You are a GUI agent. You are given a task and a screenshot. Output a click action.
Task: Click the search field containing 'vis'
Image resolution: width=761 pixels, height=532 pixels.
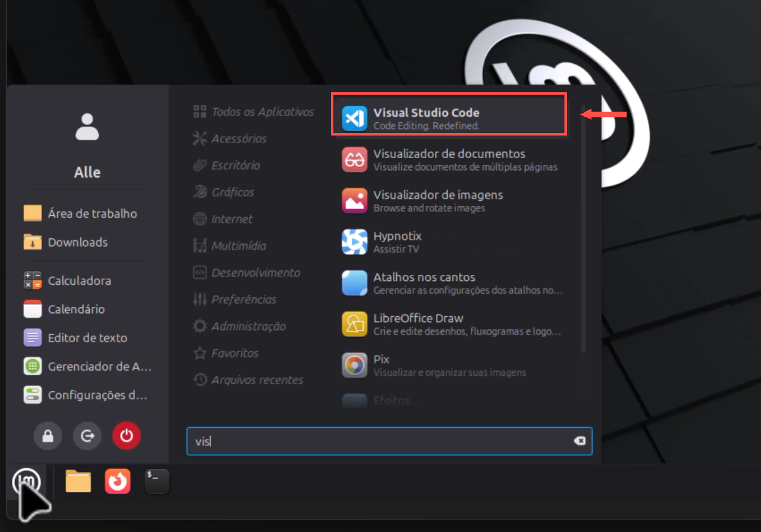pos(389,441)
